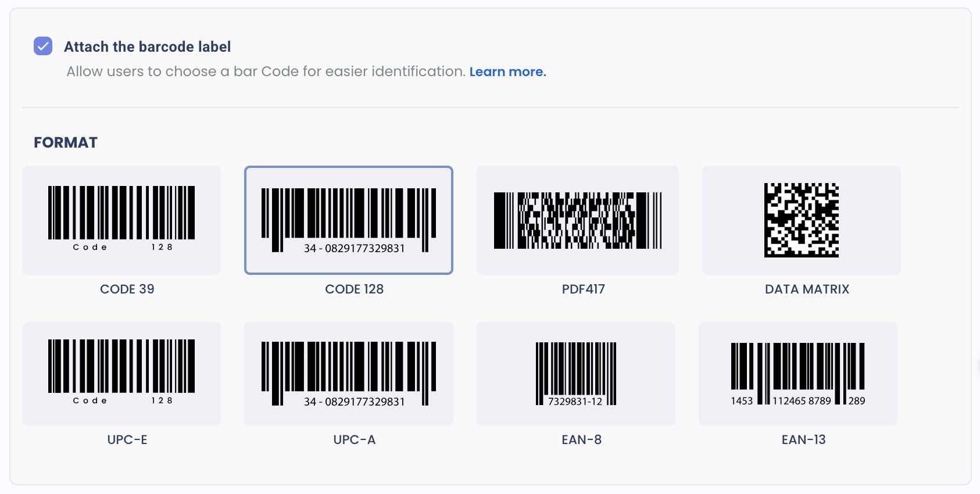This screenshot has width=980, height=494.
Task: Choose the PDF417 barcode format
Action: coord(577,220)
